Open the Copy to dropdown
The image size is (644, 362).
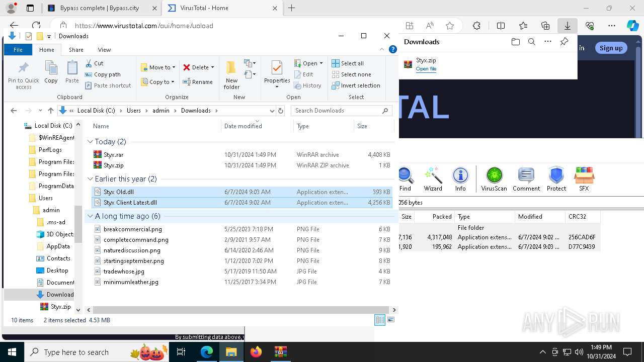[x=157, y=82]
